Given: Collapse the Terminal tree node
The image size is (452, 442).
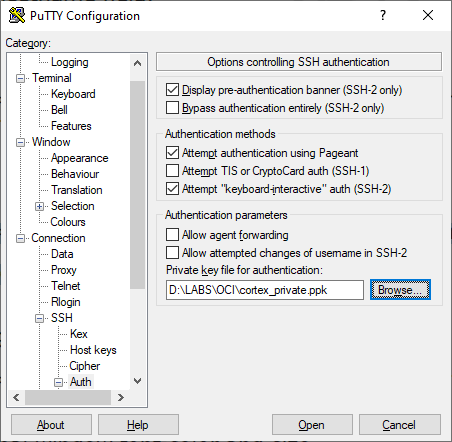Looking at the screenshot, I should pyautogui.click(x=21, y=78).
